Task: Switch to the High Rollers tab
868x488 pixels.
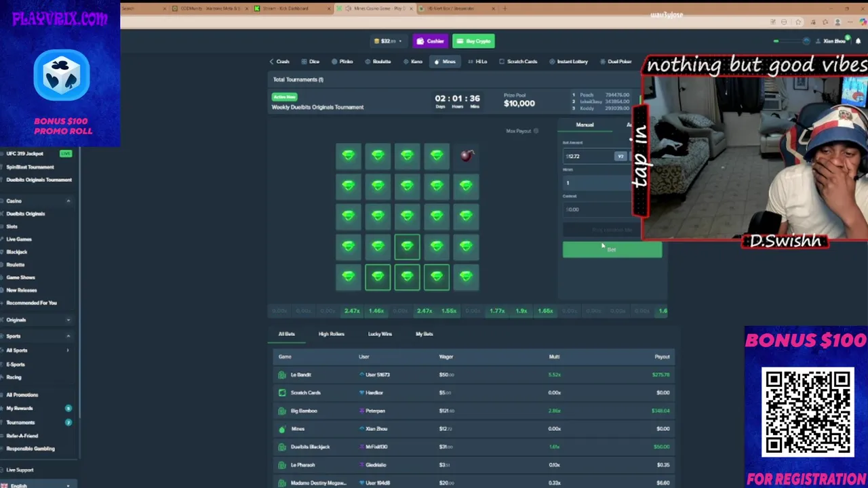Action: pos(332,334)
